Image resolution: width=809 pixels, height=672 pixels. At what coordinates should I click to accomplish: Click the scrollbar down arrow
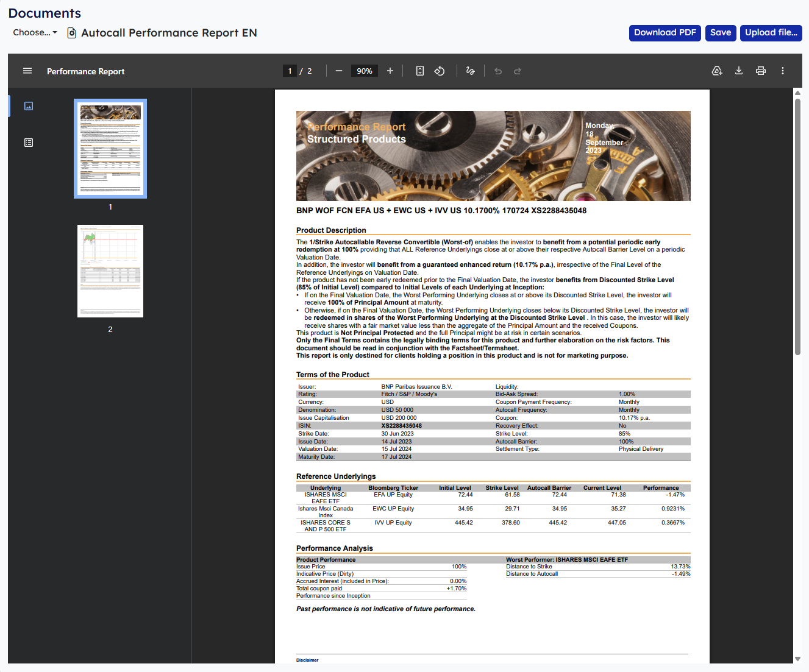point(797,659)
